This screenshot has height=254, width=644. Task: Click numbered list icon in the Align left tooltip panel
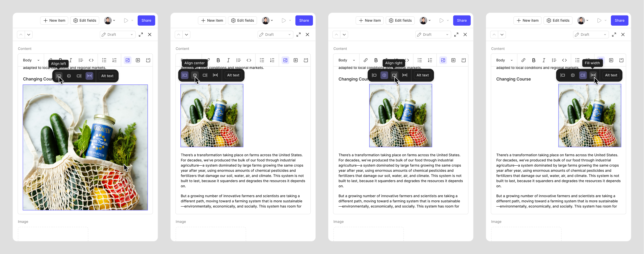coord(114,60)
